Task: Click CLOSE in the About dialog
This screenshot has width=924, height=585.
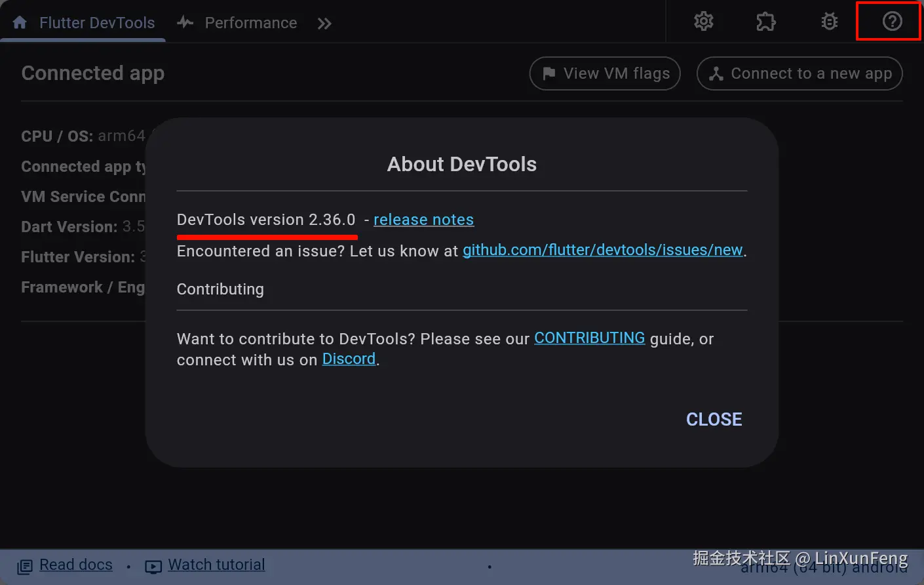Action: pos(714,419)
